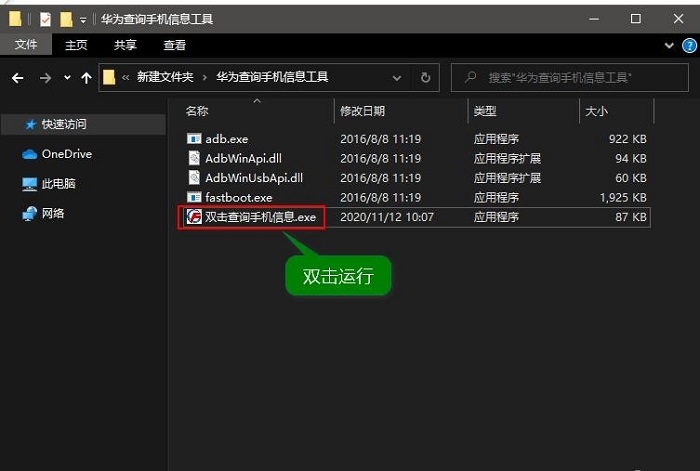Click the new folder icon in title bar
The width and height of the screenshot is (700, 471).
click(x=66, y=19)
